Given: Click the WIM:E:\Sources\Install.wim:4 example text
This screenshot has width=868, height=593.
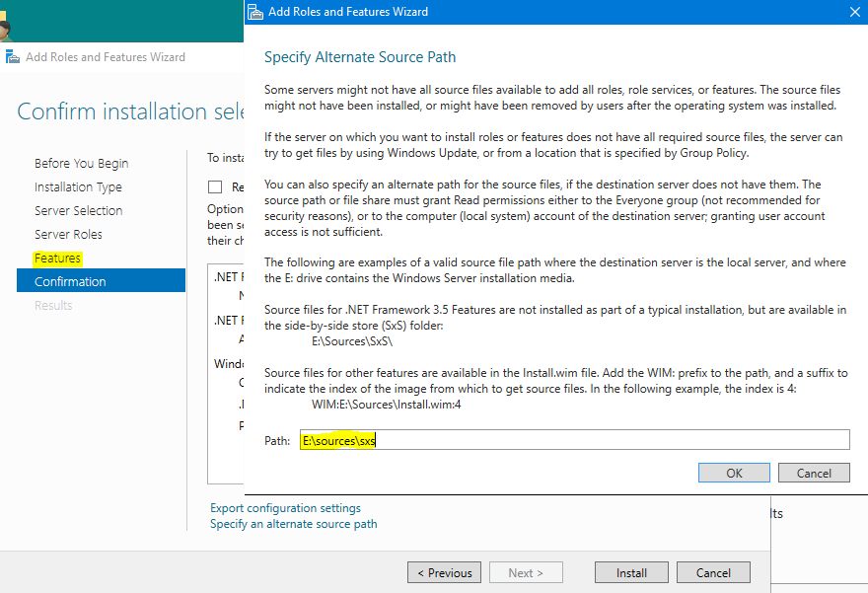Looking at the screenshot, I should pos(387,405).
